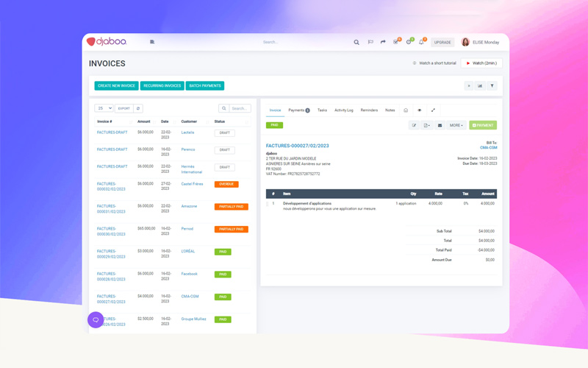The width and height of the screenshot is (588, 368).
Task: Open the flag icon in top bar
Action: 370,42
